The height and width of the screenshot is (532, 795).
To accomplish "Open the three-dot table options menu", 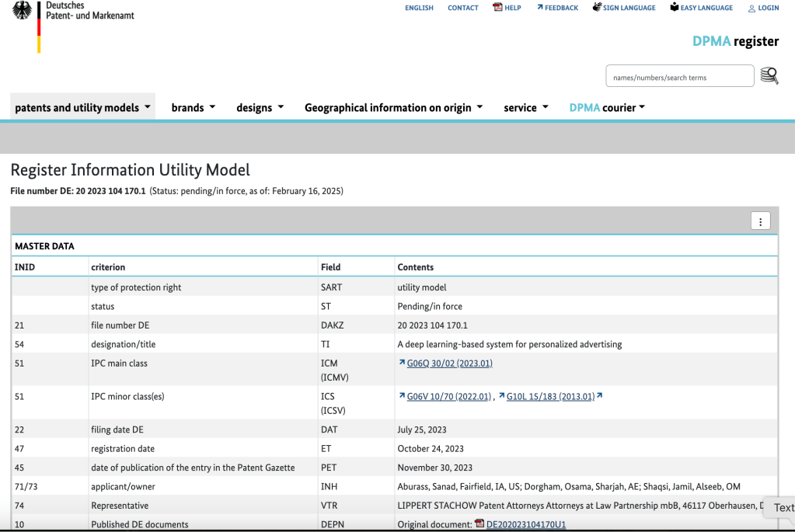I will pyautogui.click(x=759, y=221).
